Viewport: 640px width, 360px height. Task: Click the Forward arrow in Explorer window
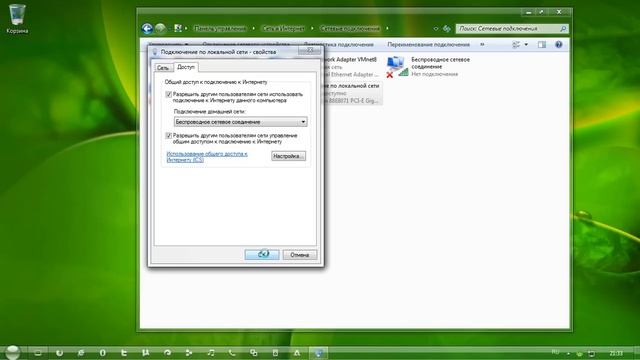tap(160, 28)
